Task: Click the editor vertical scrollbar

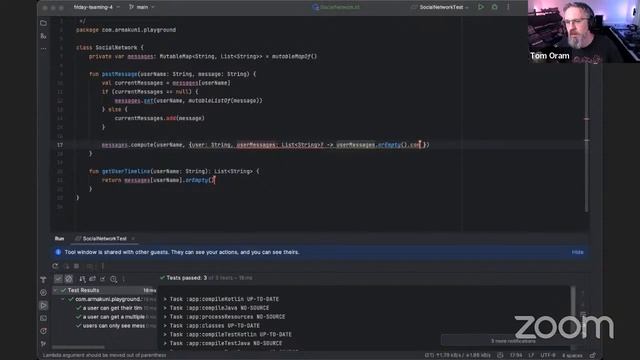Action: point(587,137)
